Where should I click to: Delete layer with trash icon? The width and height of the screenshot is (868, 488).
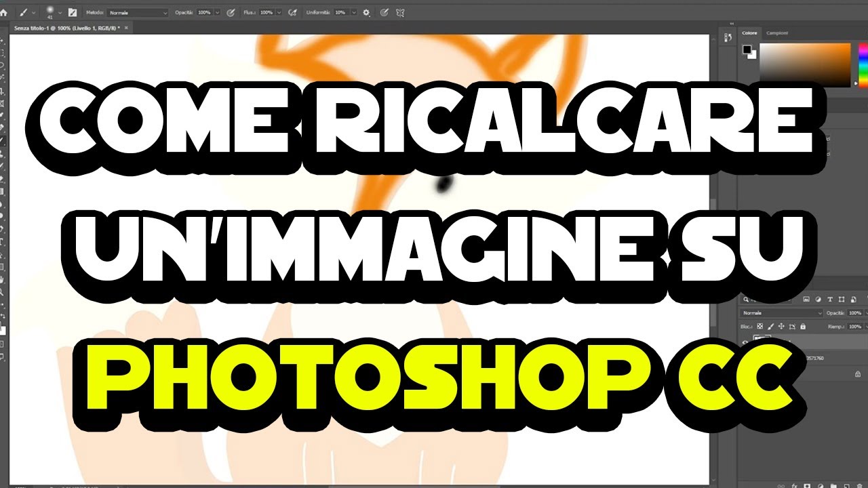pyautogui.click(x=859, y=486)
